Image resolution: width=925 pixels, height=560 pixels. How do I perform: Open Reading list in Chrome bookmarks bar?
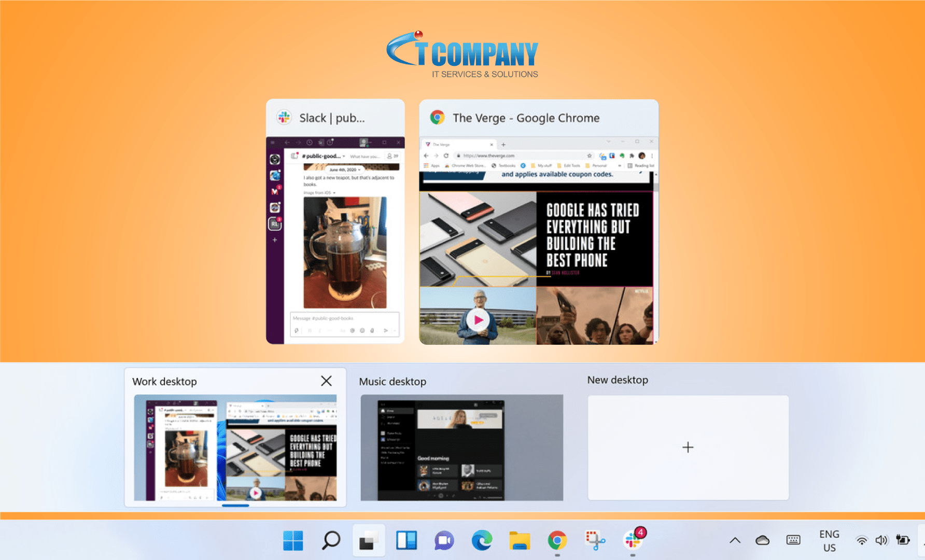tap(641, 166)
